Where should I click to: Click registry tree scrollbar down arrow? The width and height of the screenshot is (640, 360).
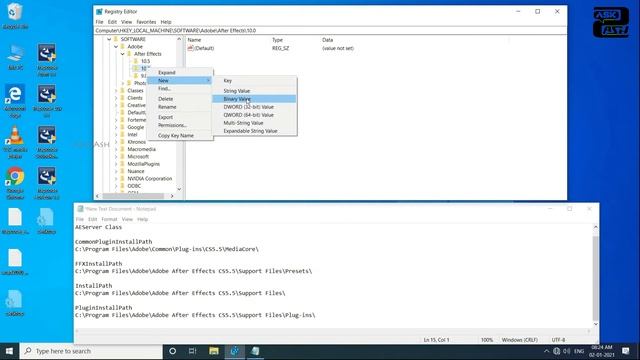click(x=179, y=189)
